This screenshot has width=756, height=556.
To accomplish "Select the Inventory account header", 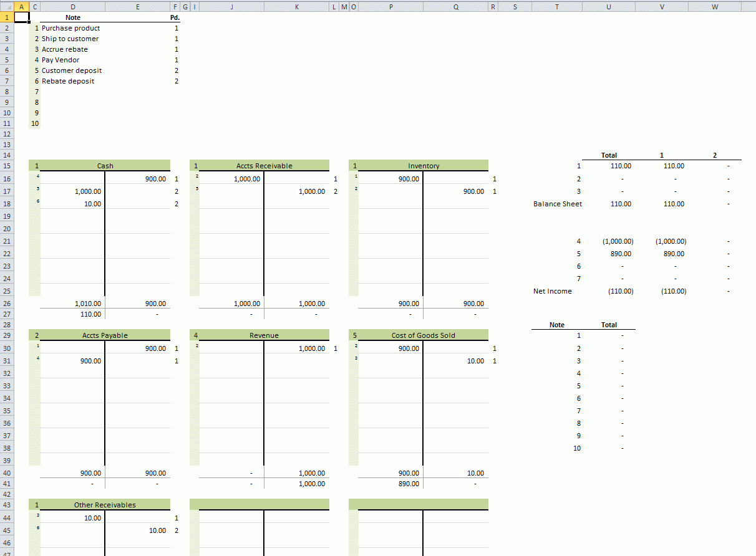I will 424,165.
